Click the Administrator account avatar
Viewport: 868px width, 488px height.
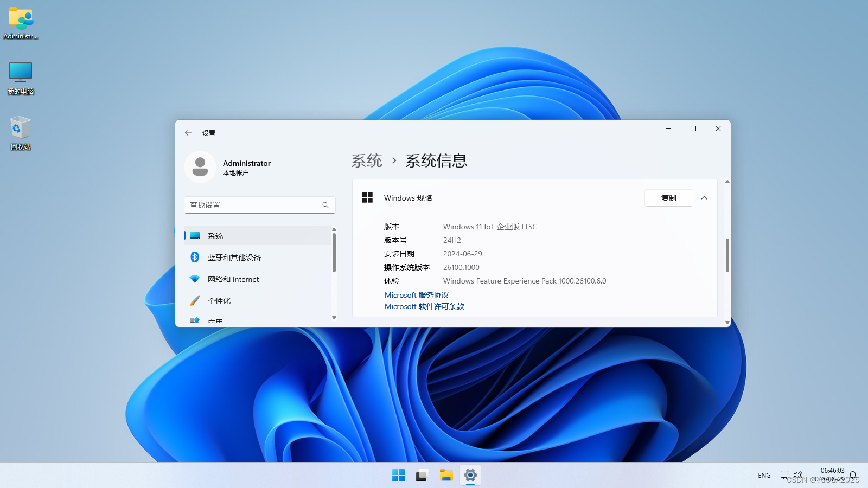point(200,167)
